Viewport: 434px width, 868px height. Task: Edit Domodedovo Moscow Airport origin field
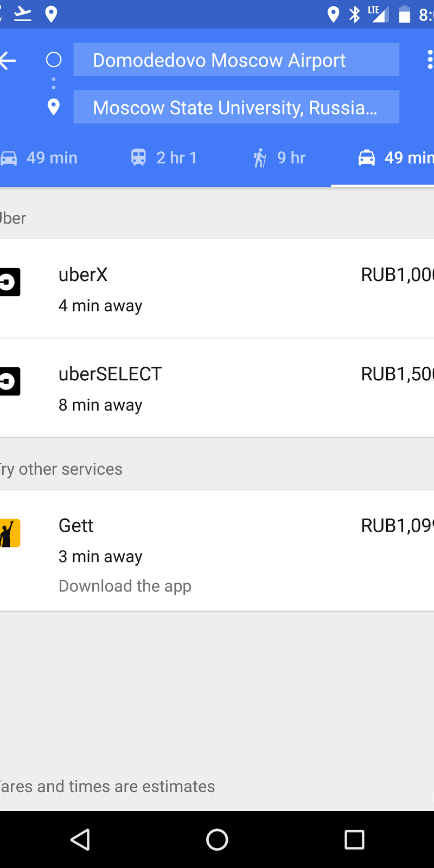click(236, 60)
